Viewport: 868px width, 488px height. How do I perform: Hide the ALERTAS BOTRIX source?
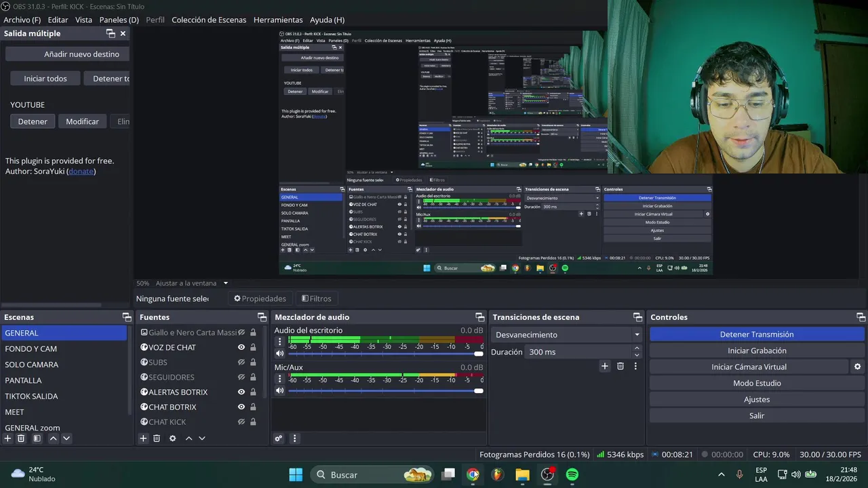tap(241, 392)
